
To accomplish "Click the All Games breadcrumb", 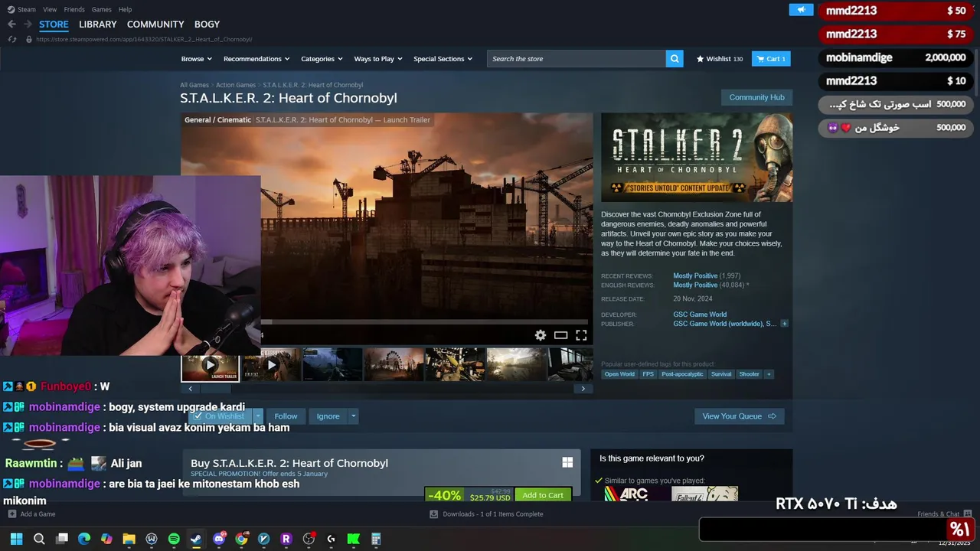I will click(194, 85).
